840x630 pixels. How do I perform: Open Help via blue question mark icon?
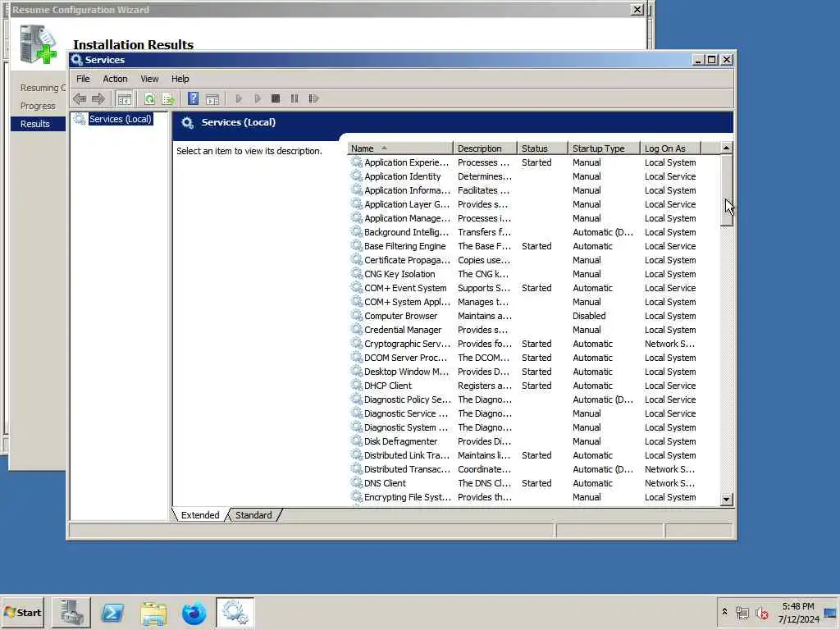coord(194,98)
